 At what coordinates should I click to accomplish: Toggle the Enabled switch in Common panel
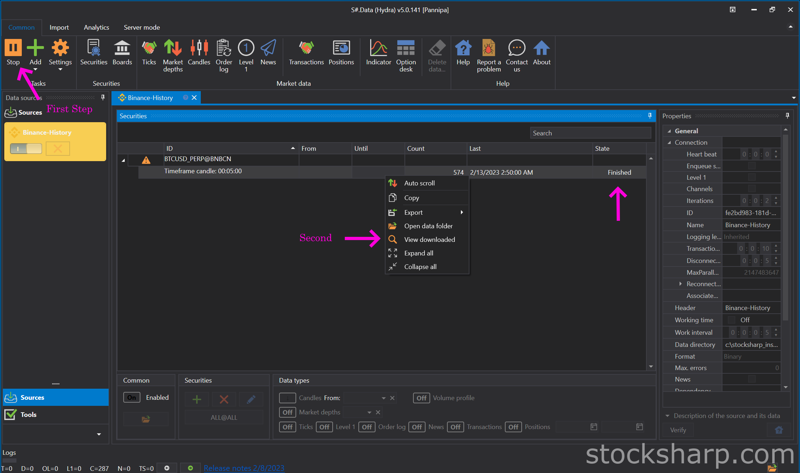coord(132,397)
